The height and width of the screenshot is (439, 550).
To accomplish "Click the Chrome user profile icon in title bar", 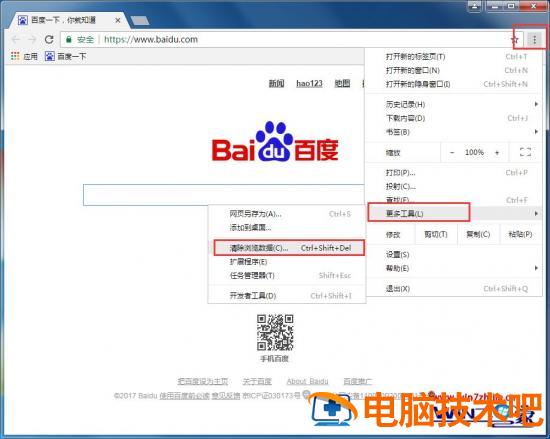I will (x=474, y=6).
